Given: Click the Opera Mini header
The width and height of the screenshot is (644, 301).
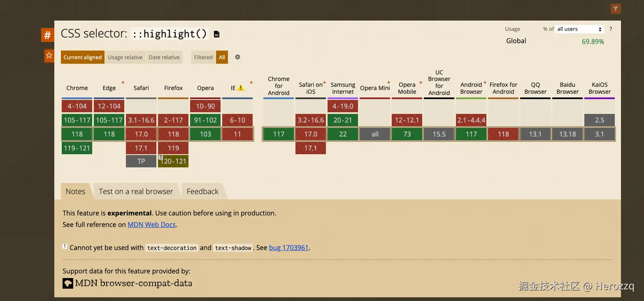Looking at the screenshot, I should pos(375,88).
